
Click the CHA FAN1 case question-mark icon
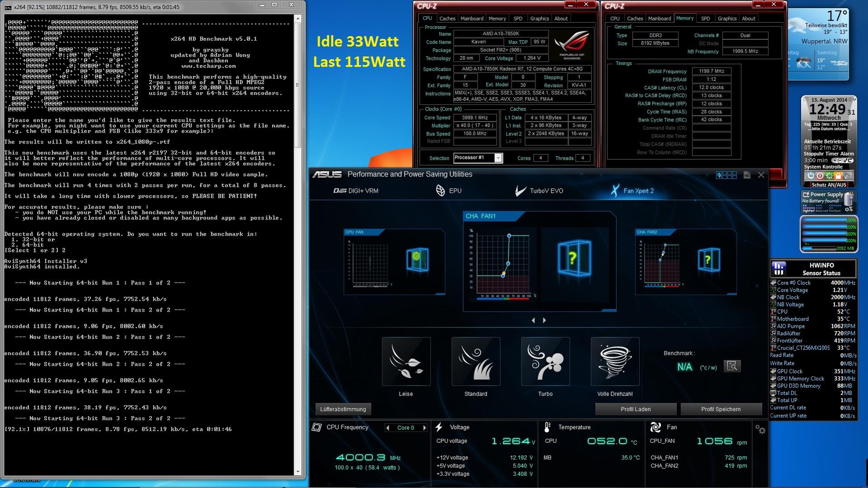[574, 258]
